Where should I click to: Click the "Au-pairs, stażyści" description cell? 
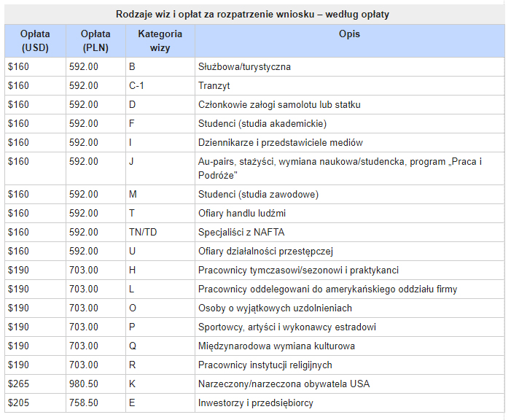pos(349,168)
